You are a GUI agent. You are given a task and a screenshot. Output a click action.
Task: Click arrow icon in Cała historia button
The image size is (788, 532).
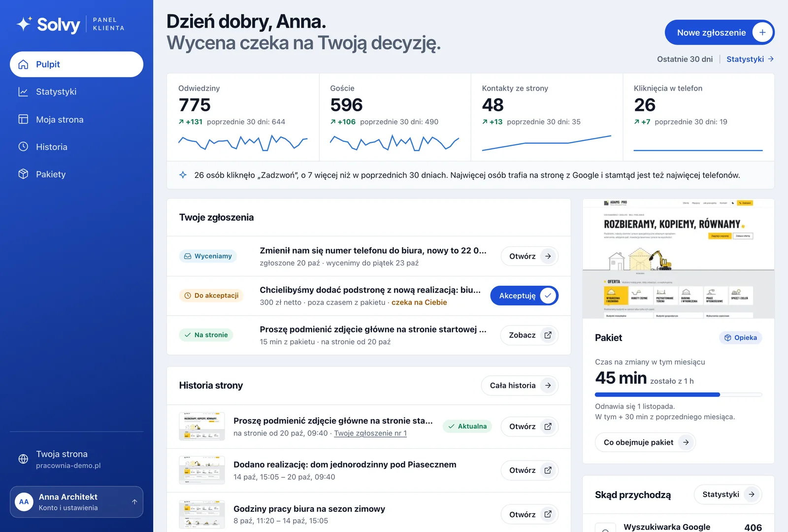pos(548,385)
